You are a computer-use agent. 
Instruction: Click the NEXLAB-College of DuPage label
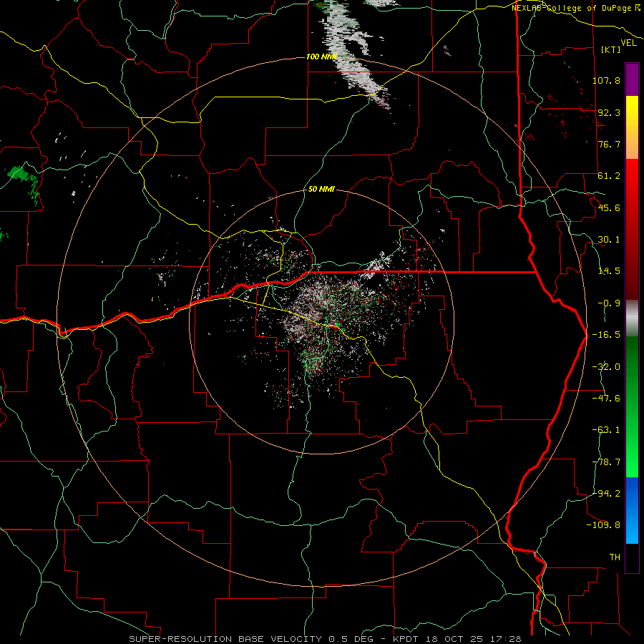coord(575,8)
